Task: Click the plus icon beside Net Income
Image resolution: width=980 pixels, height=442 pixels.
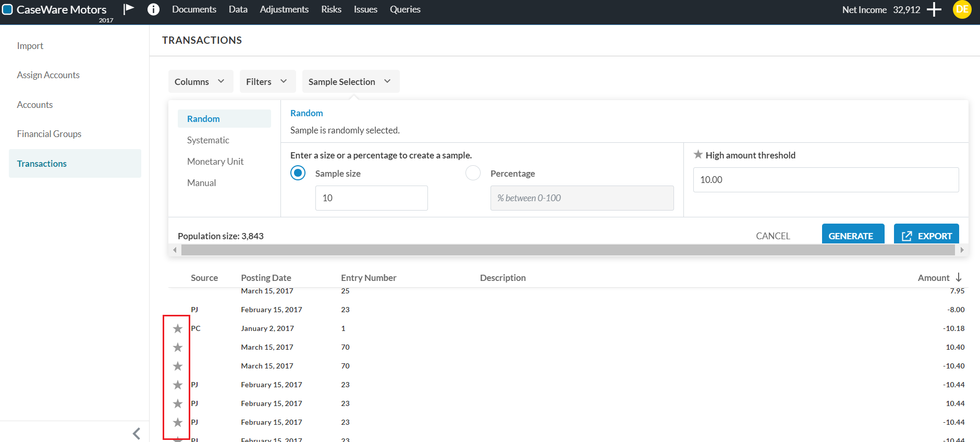Action: pos(934,9)
